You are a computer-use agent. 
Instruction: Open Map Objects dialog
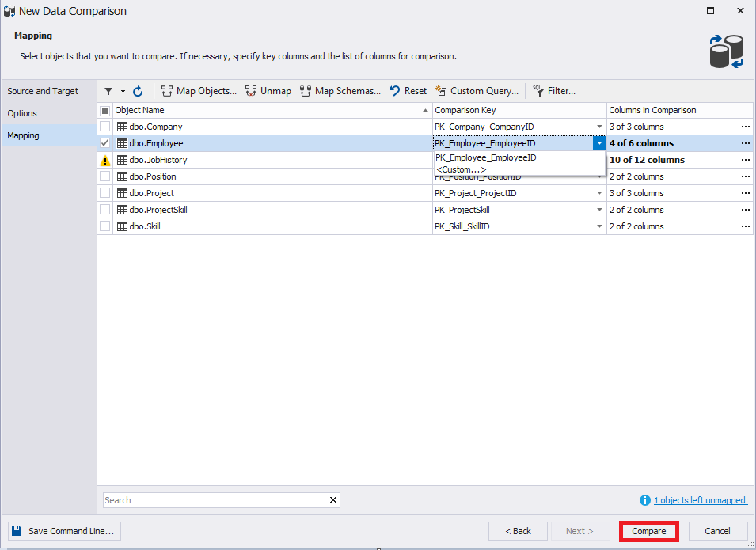point(199,91)
